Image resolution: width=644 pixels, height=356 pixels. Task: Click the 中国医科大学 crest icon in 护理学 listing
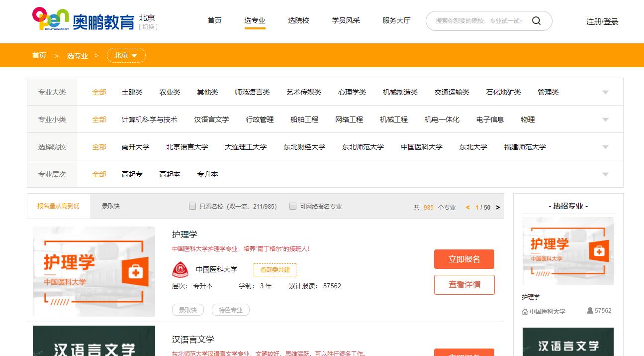point(180,269)
